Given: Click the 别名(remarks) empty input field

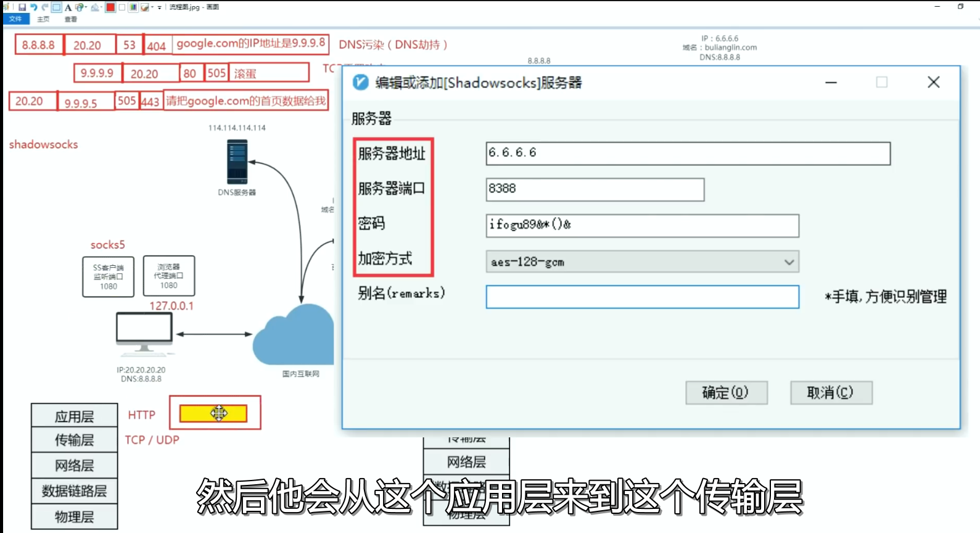Looking at the screenshot, I should (643, 297).
